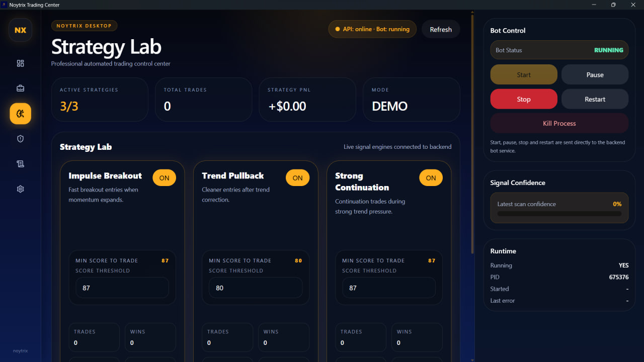
Task: Click the NX logo in the sidebar
Action: tap(21, 30)
